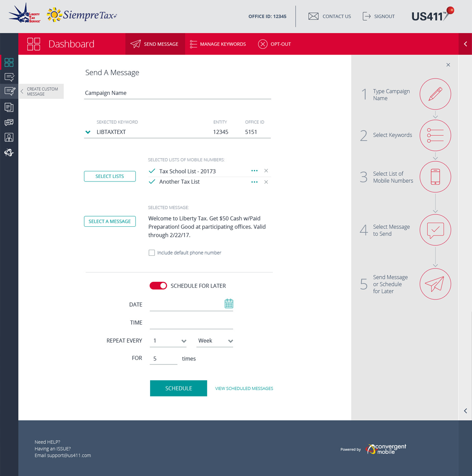472x476 pixels.
Task: Close the steps help panel
Action: click(x=448, y=65)
